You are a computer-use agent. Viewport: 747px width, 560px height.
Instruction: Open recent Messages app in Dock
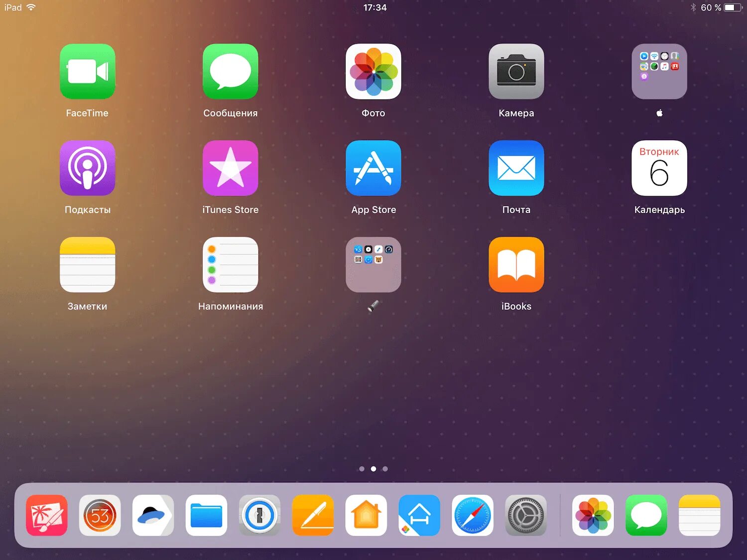pos(646,515)
